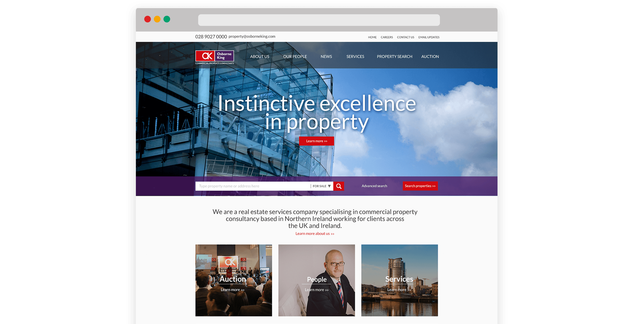Select the ABOUT US menu item
This screenshot has width=644, height=324.
pyautogui.click(x=259, y=56)
